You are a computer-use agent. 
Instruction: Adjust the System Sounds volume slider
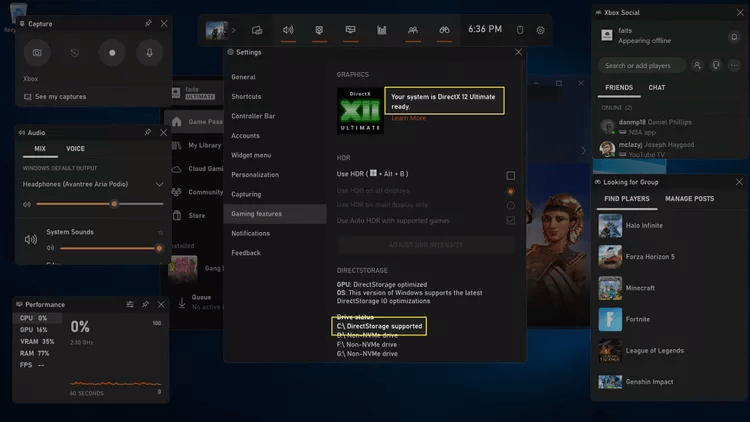point(111,248)
